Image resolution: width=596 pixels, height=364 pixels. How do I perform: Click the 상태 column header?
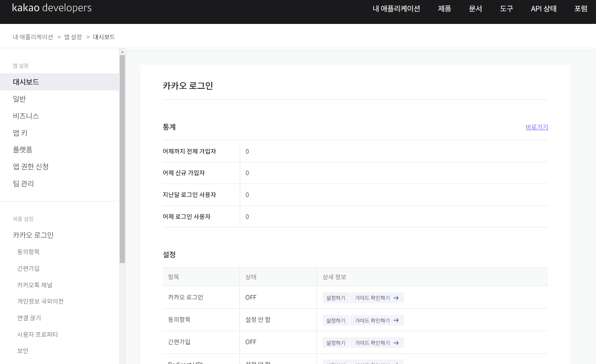coord(251,277)
